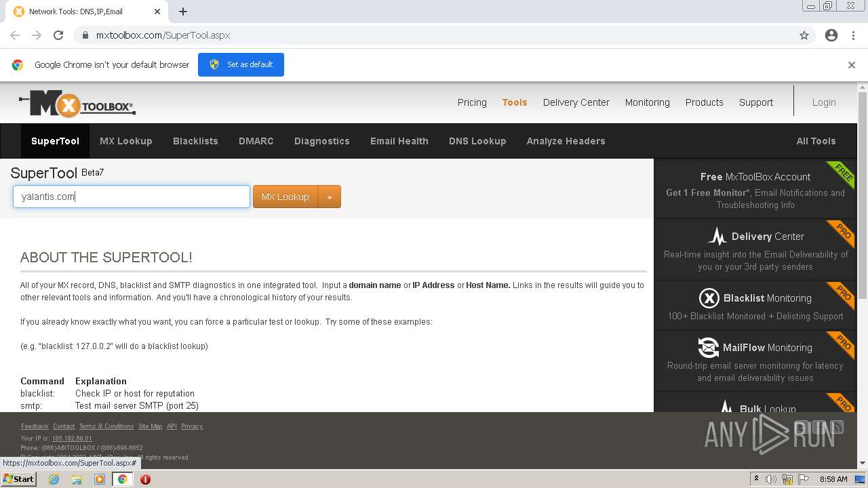Image resolution: width=868 pixels, height=488 pixels.
Task: Go back using the browser back arrow
Action: [15, 35]
